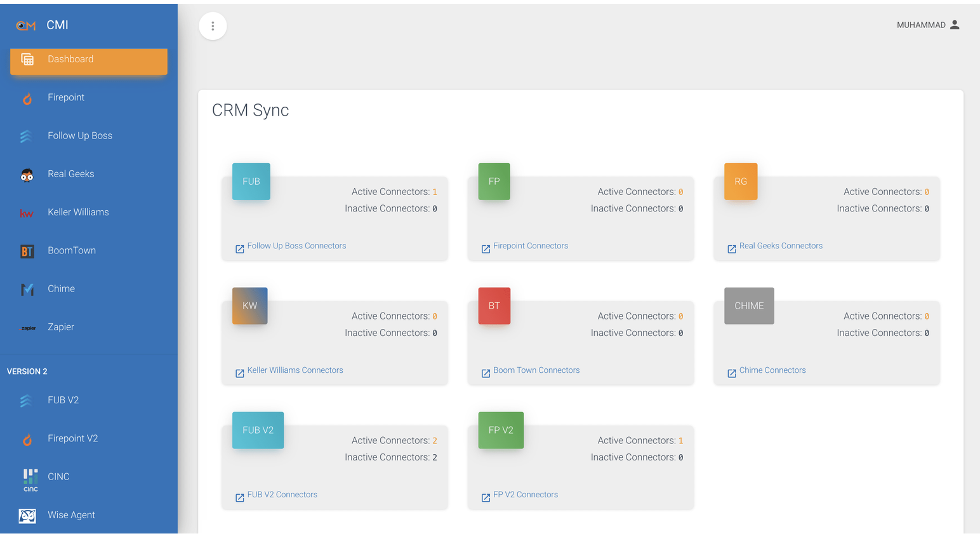
Task: Click the gray CHIME card badge
Action: pyautogui.click(x=750, y=306)
